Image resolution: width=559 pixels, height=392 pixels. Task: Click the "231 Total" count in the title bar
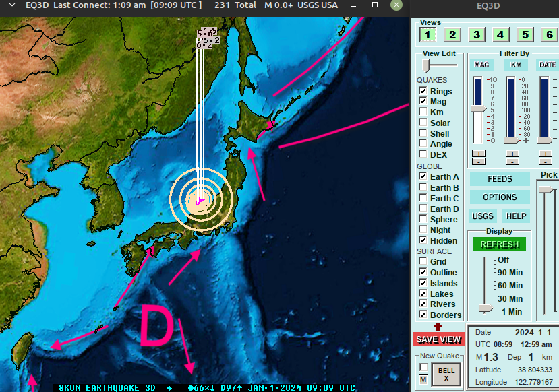235,5
